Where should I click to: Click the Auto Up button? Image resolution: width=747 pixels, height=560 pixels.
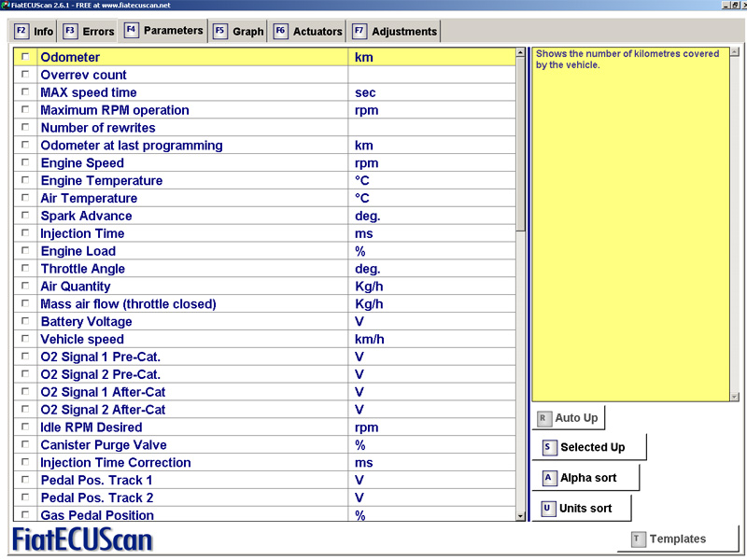[568, 418]
